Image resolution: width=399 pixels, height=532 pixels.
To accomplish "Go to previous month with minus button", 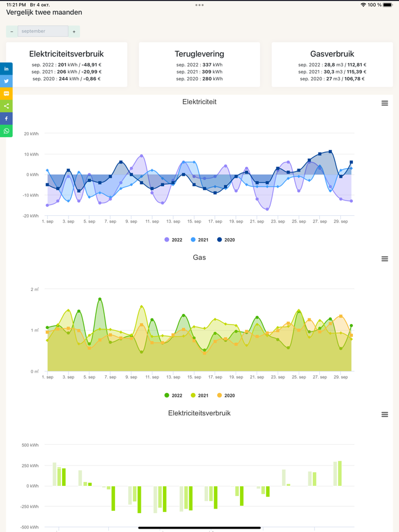I will click(x=12, y=31).
